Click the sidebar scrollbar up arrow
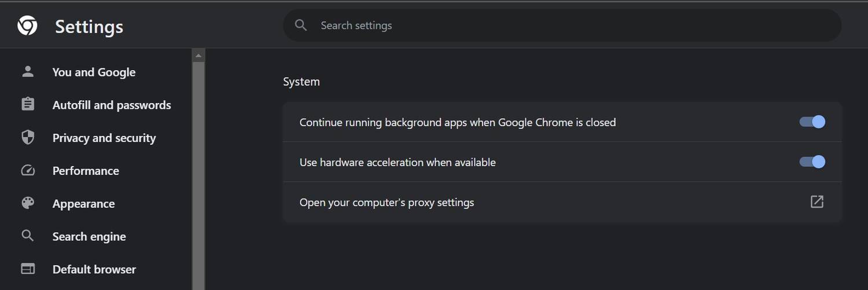Viewport: 868px width, 290px height. [198, 56]
